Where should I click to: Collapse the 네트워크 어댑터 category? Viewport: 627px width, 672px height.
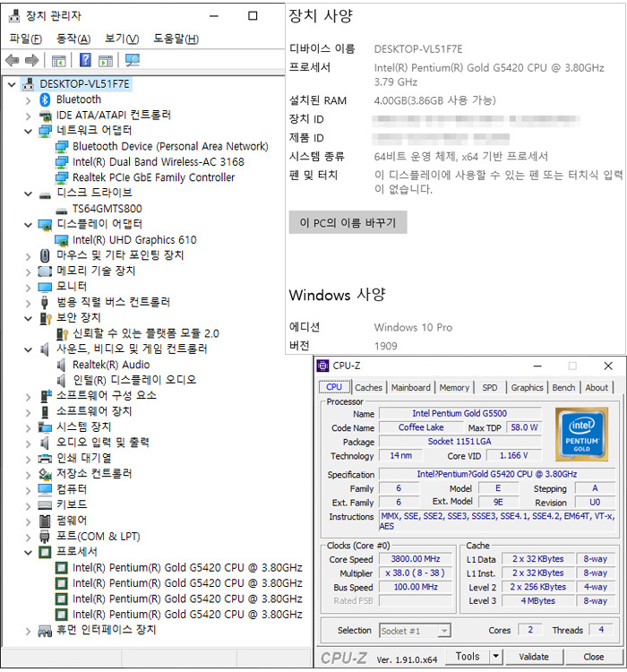(29, 132)
